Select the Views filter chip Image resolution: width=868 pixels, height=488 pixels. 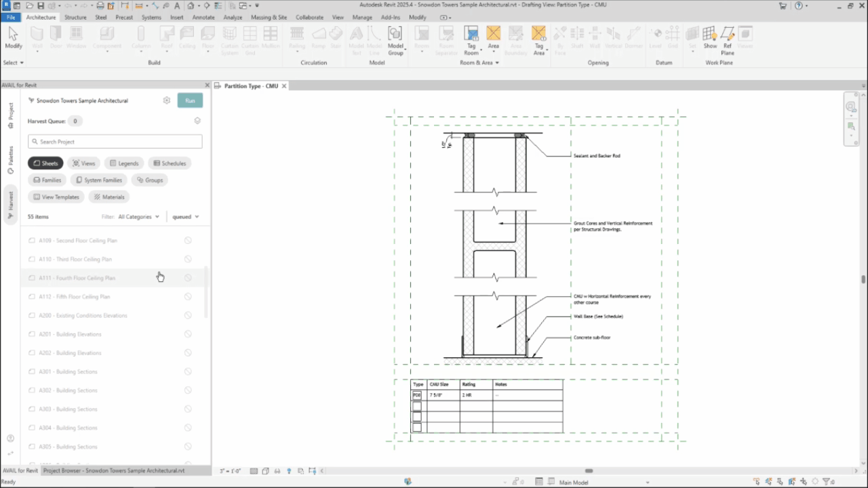pos(83,163)
